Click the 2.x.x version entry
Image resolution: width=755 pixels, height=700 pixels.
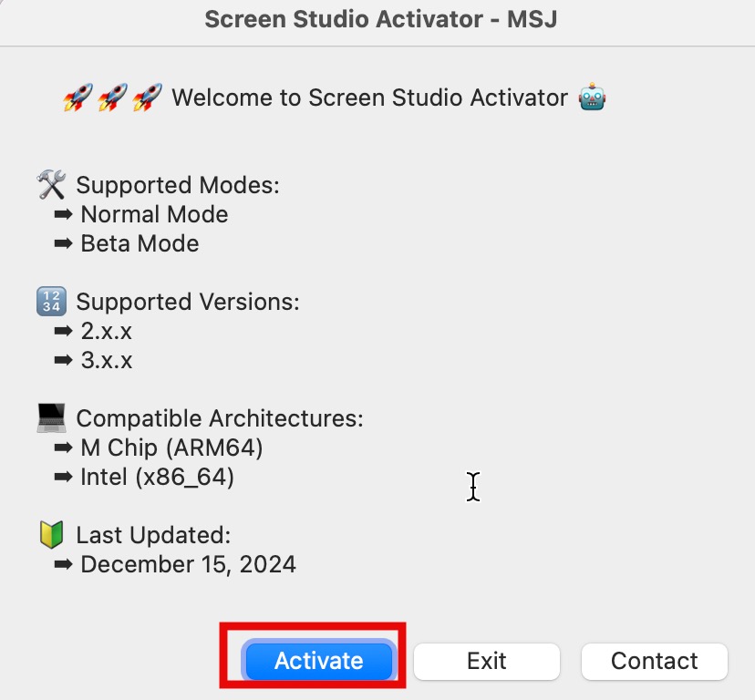107,332
